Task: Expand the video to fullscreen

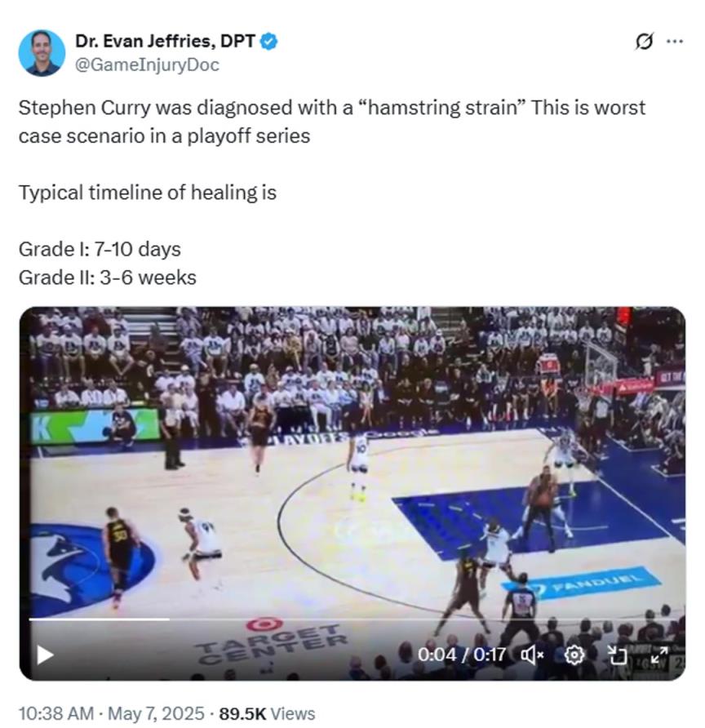Action: [658, 655]
